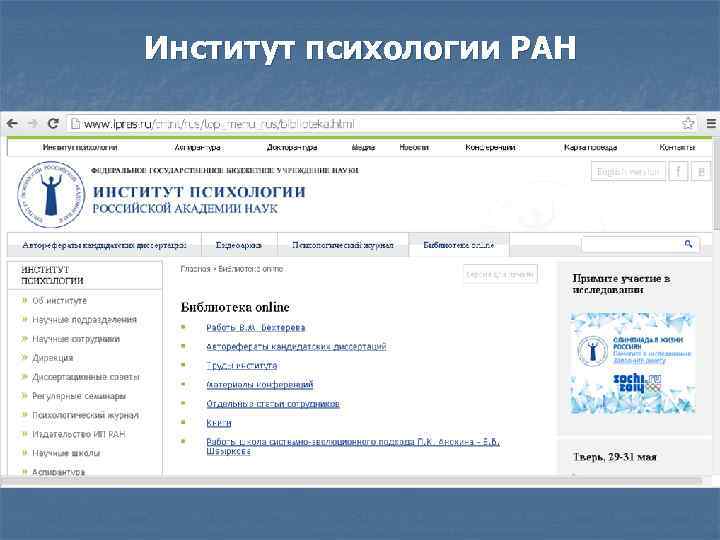This screenshot has width=720, height=540.
Task: Click the search magnifier icon
Action: 688,244
